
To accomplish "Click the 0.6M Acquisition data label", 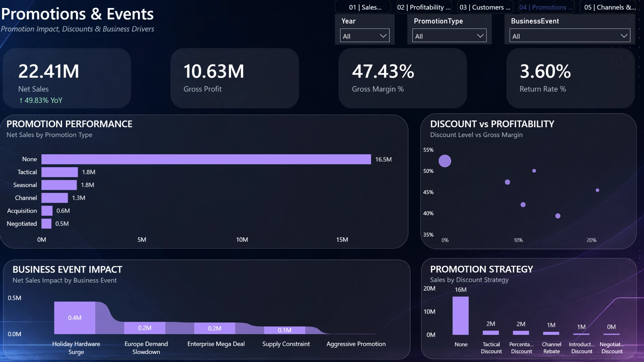I will click(63, 211).
